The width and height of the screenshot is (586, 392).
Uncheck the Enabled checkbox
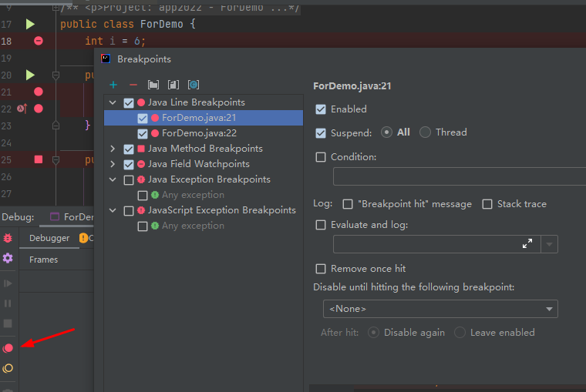click(x=321, y=109)
